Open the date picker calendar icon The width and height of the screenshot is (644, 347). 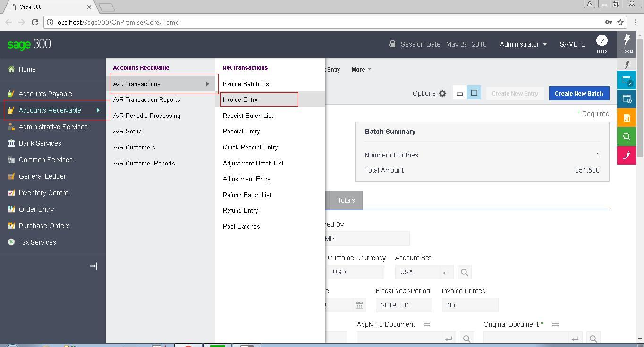(359, 305)
